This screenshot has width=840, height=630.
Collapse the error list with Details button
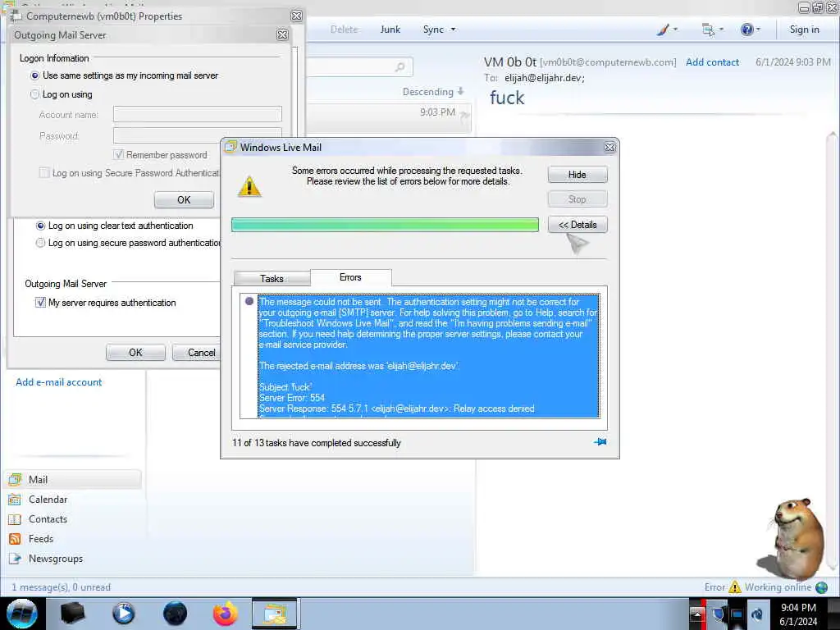point(577,225)
